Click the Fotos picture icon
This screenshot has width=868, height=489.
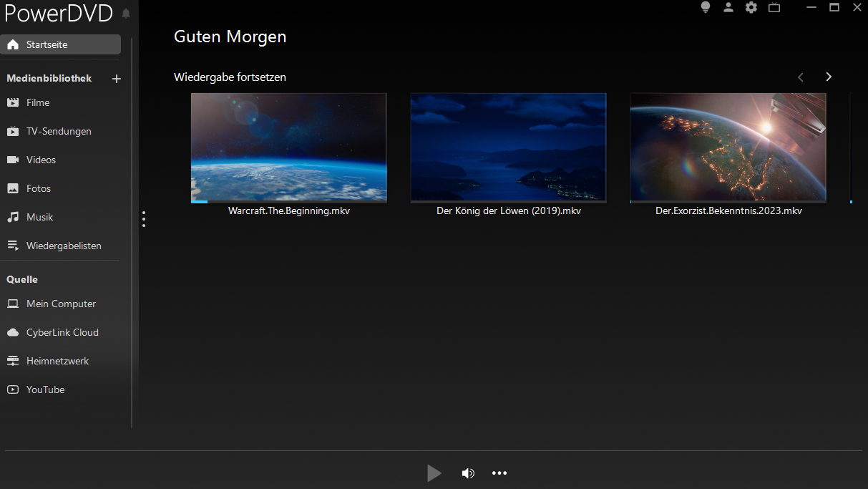click(13, 188)
